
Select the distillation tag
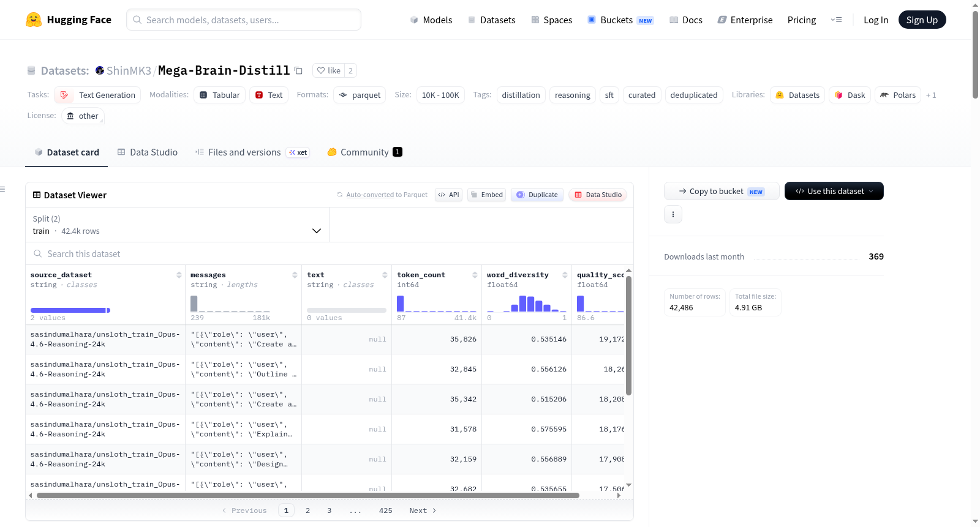[x=521, y=95]
